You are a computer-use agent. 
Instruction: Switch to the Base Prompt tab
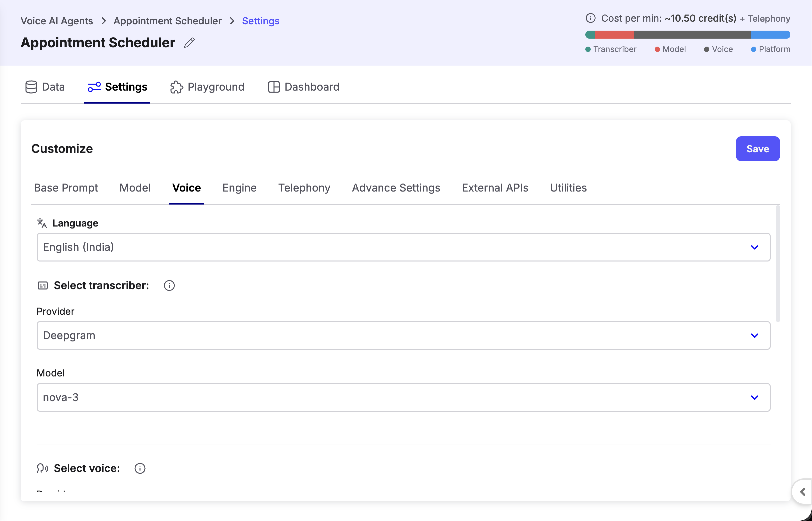66,188
